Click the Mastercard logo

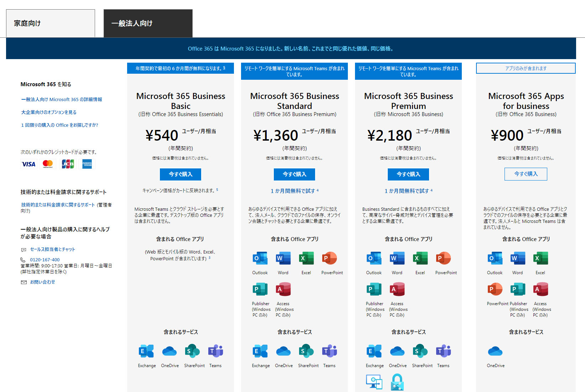pyautogui.click(x=48, y=164)
